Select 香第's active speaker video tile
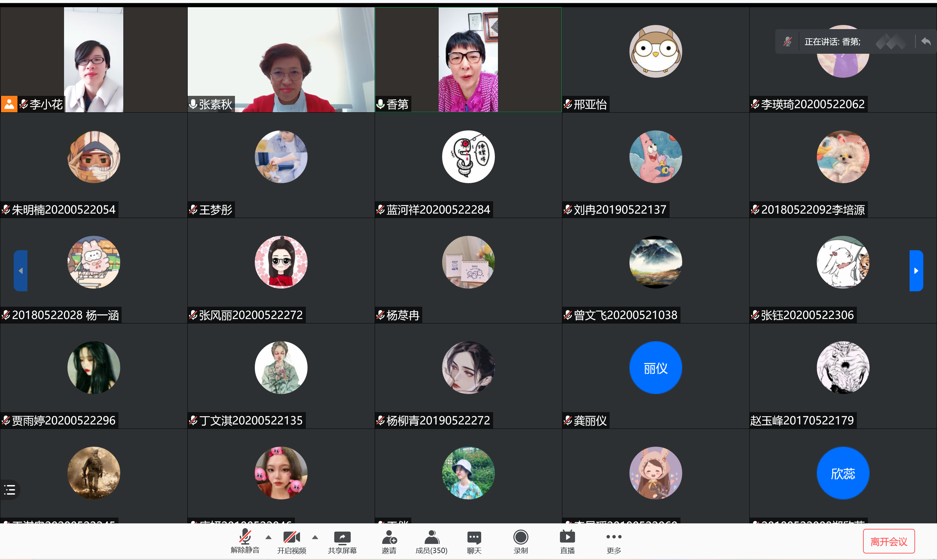937x560 pixels. (x=468, y=60)
